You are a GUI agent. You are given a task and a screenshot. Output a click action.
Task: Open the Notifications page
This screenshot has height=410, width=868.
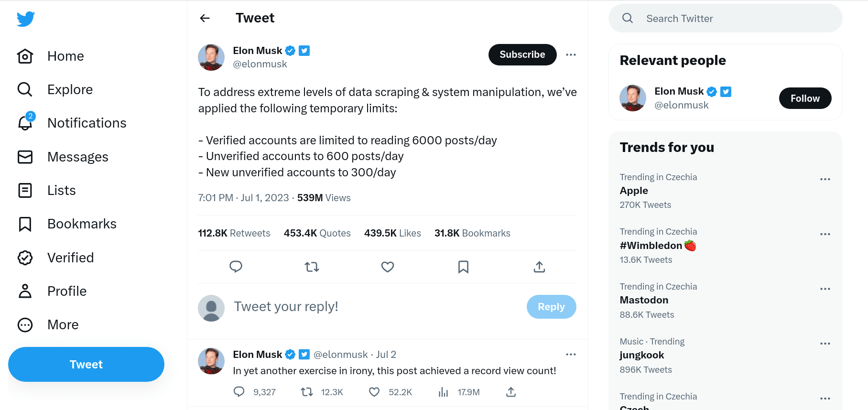click(87, 123)
